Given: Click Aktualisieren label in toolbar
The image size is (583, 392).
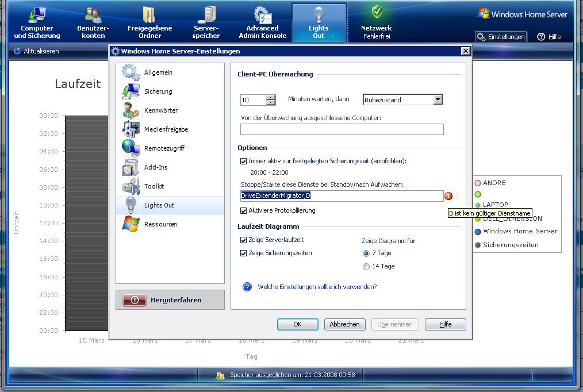Looking at the screenshot, I should tap(41, 51).
